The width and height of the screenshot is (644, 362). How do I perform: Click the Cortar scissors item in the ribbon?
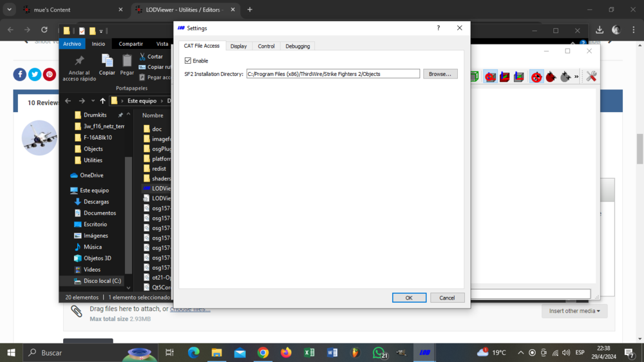[151, 56]
